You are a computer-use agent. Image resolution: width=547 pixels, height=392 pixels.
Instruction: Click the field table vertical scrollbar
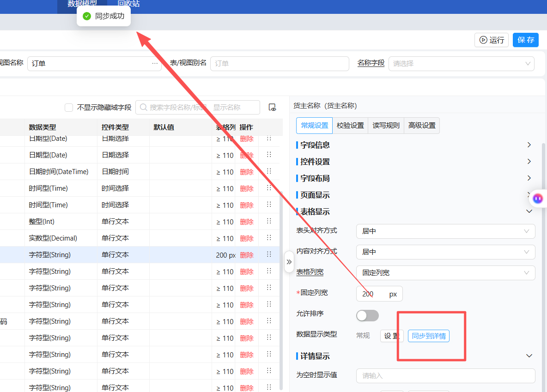pyautogui.click(x=281, y=289)
